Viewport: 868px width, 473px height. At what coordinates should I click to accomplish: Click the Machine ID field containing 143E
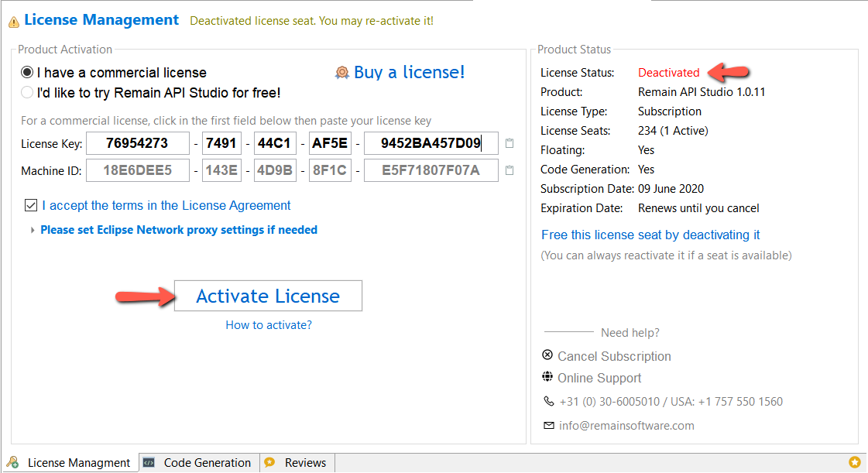(x=221, y=170)
